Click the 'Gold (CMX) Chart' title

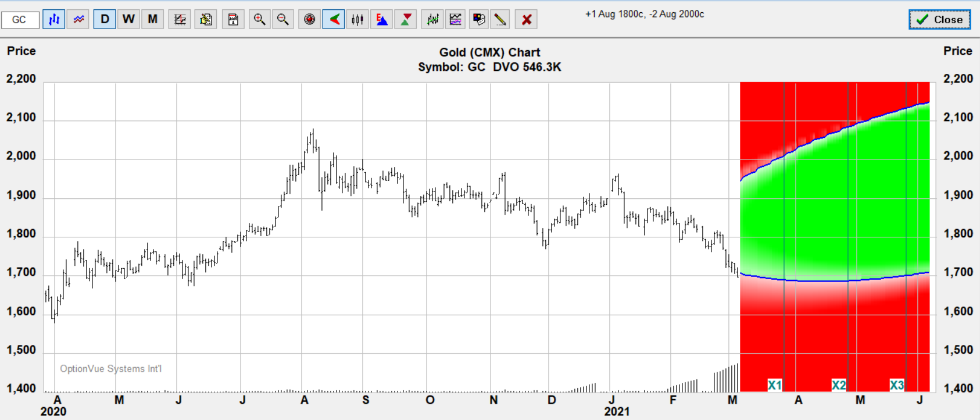[x=489, y=52]
